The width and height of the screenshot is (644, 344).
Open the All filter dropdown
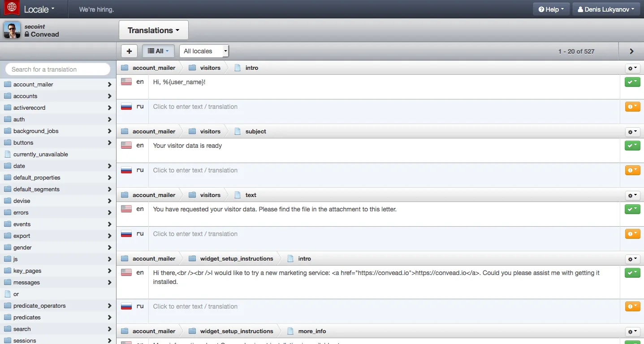(x=158, y=51)
